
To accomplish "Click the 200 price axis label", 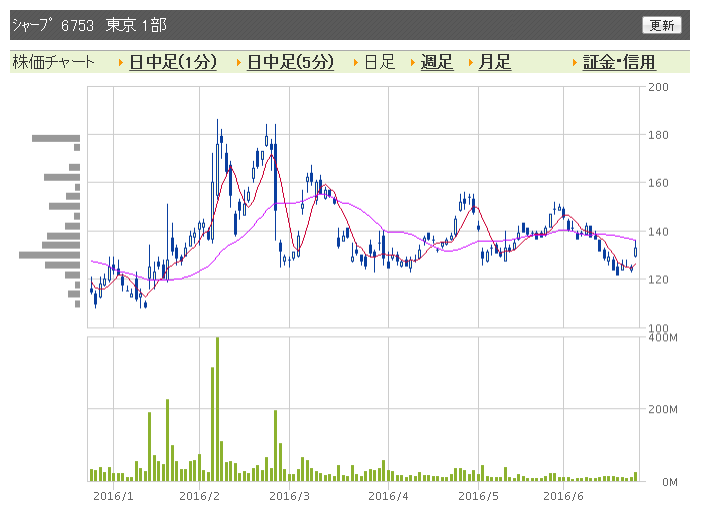I will [x=658, y=87].
